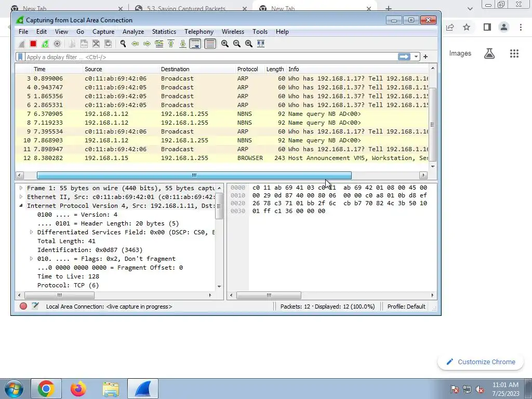Screen dimensions: 532x399
Task: Toggle packet colorization rules button
Action: pyautogui.click(x=210, y=44)
